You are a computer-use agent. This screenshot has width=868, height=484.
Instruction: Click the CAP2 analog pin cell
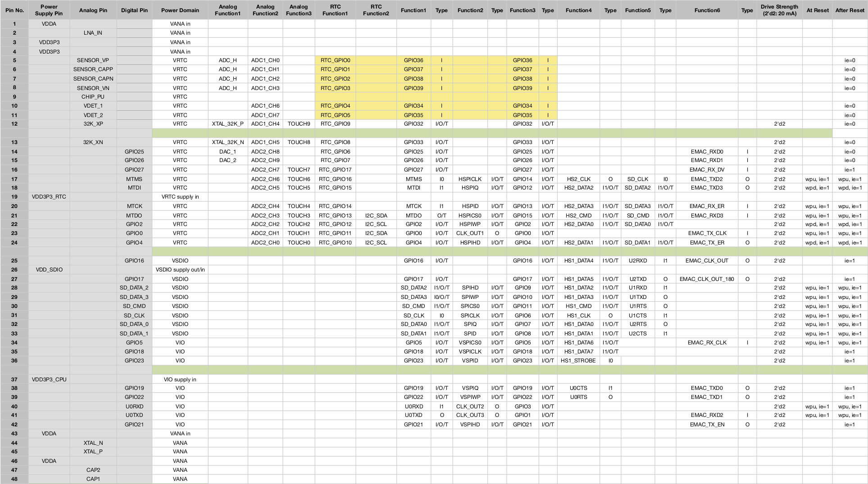click(93, 470)
